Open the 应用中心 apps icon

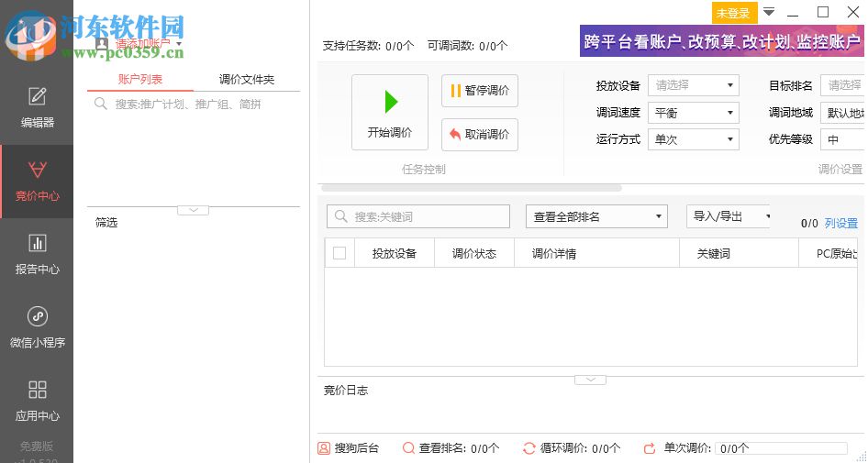[x=37, y=390]
